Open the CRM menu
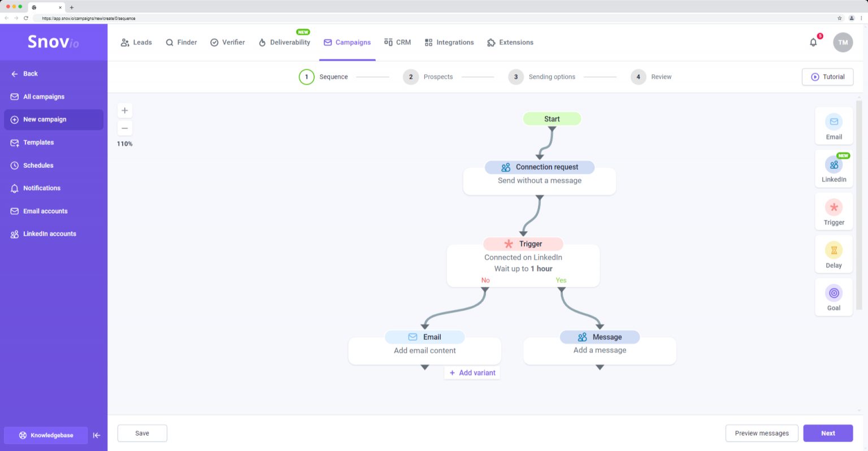Image resolution: width=868 pixels, height=451 pixels. pos(397,42)
